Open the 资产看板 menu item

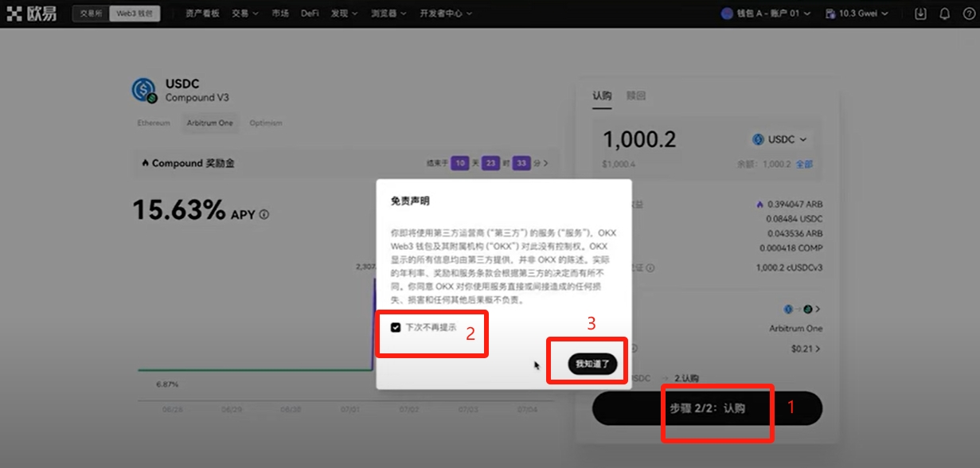[x=202, y=14]
